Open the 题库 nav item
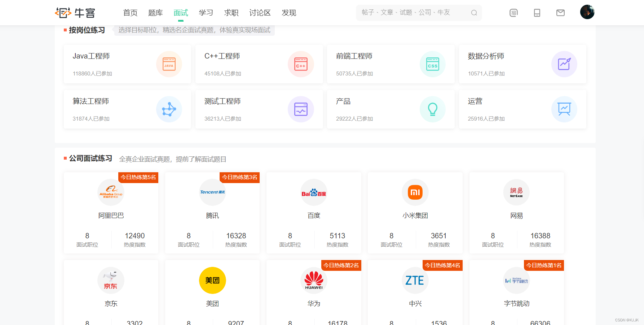 (x=155, y=13)
